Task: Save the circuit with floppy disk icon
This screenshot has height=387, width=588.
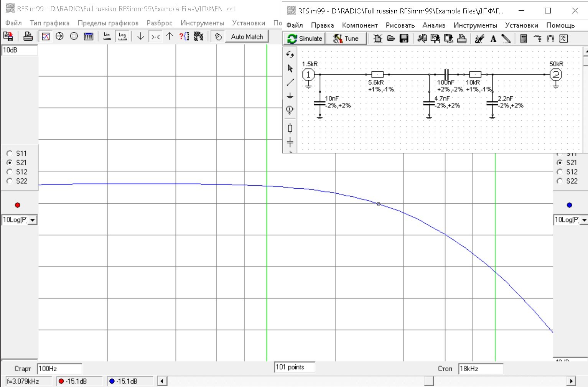Action: [404, 39]
